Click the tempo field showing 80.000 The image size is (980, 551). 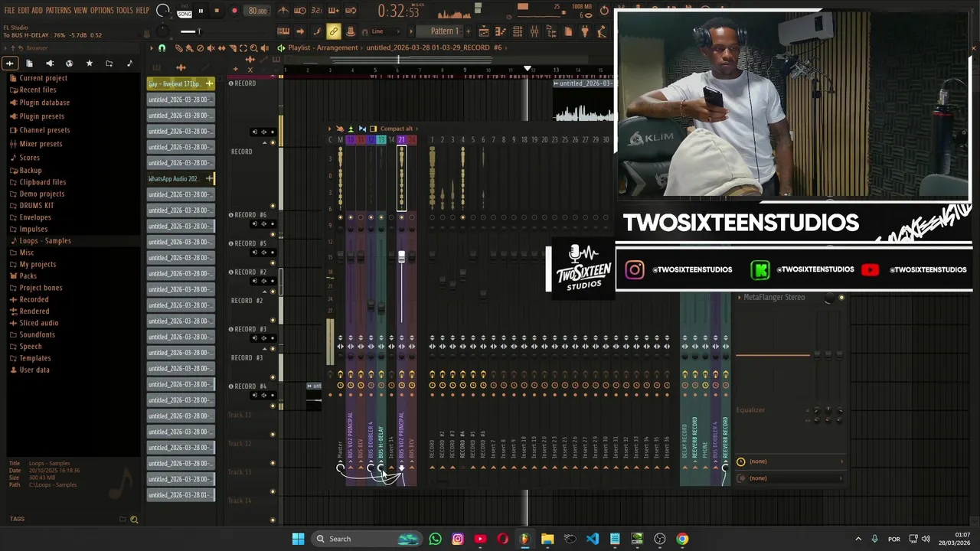tap(258, 11)
